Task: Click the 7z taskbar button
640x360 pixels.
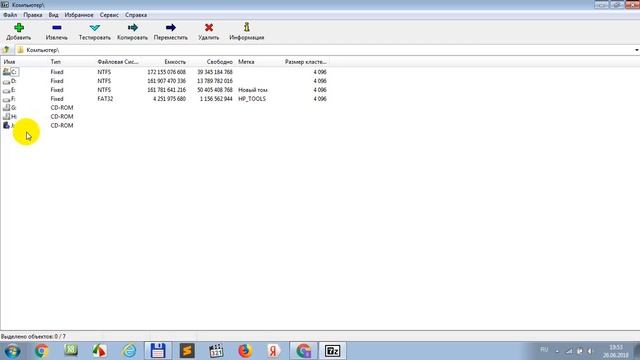Action: point(332,351)
